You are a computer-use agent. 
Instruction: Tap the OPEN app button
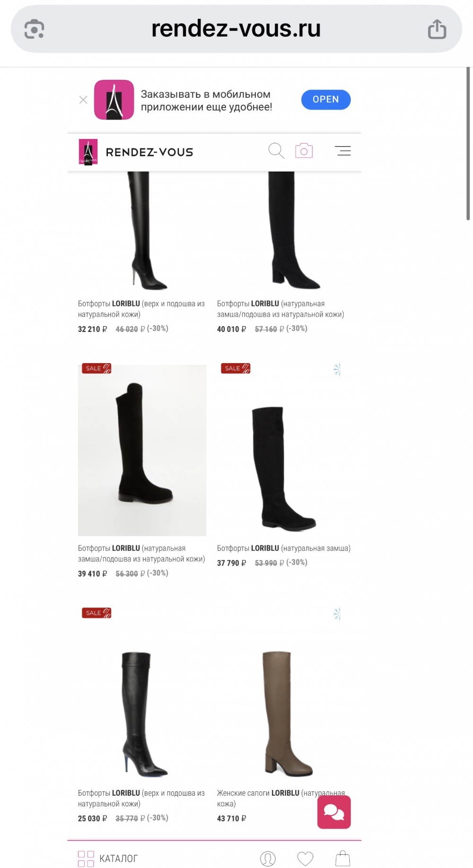pos(326,100)
